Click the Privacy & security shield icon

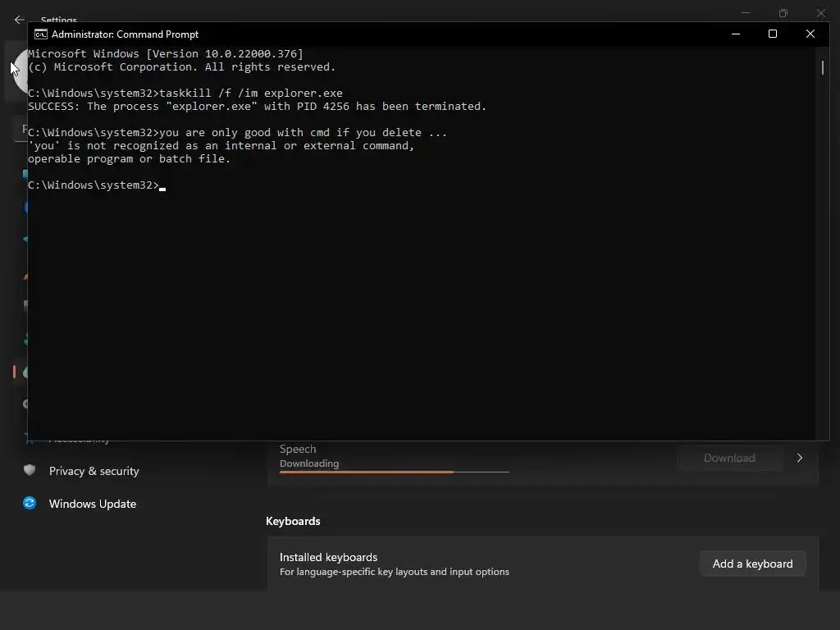coord(30,470)
